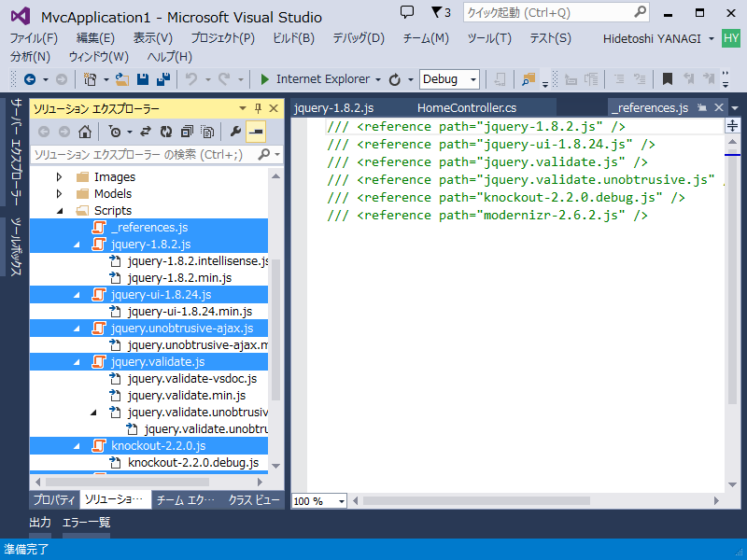Pin the _references.js tab

[x=701, y=107]
